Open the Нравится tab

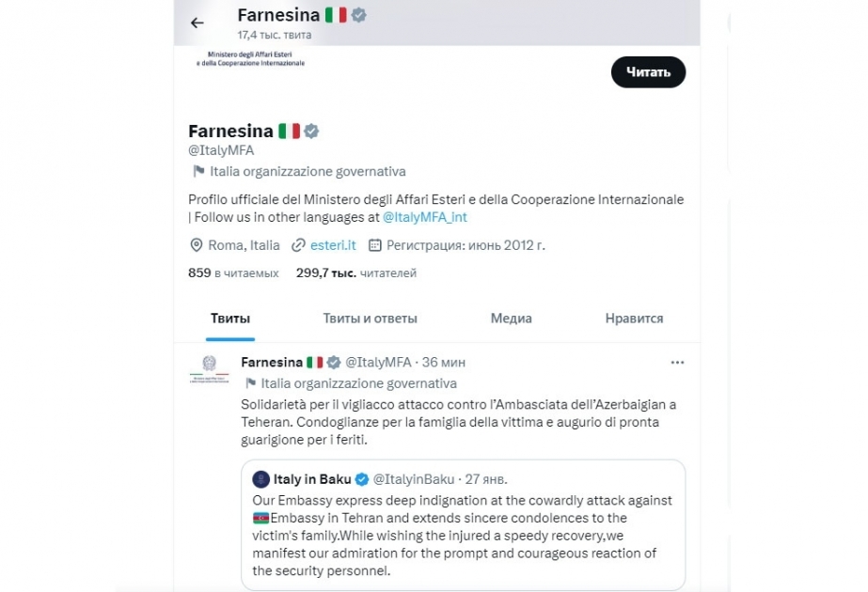[634, 319]
